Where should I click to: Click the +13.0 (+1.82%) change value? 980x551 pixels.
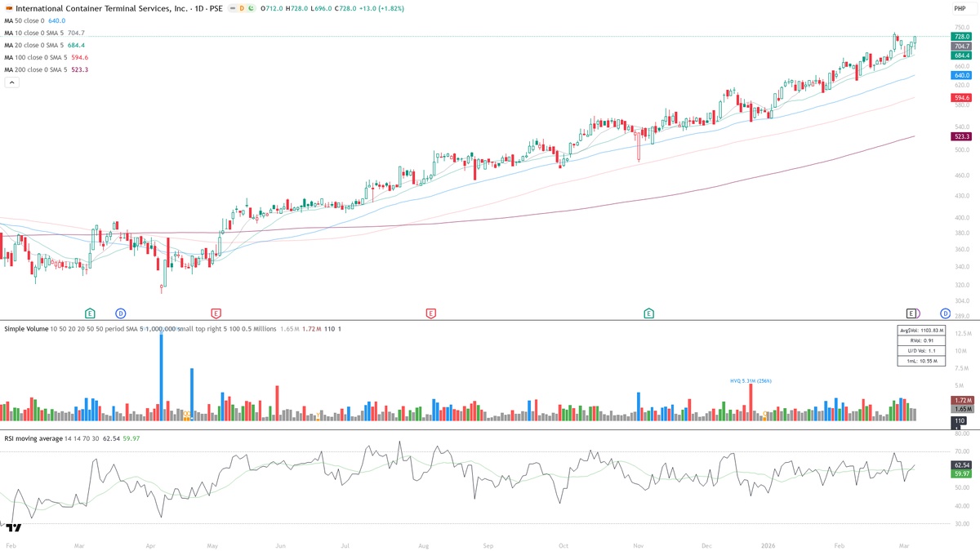381,8
